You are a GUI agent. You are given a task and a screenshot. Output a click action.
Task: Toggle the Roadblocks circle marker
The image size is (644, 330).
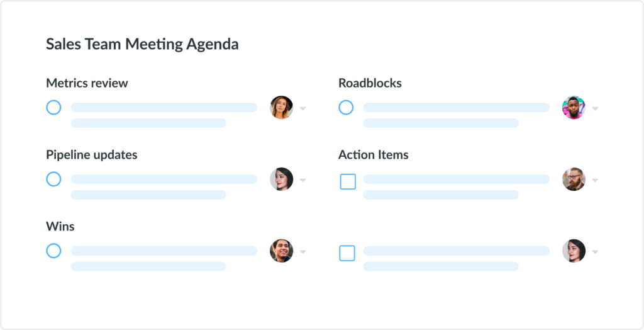[346, 108]
